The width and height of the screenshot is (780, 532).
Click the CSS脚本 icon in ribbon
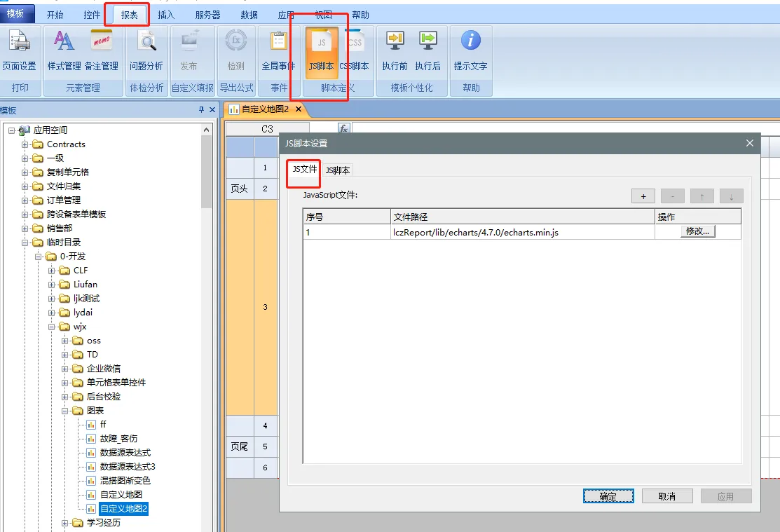point(355,50)
